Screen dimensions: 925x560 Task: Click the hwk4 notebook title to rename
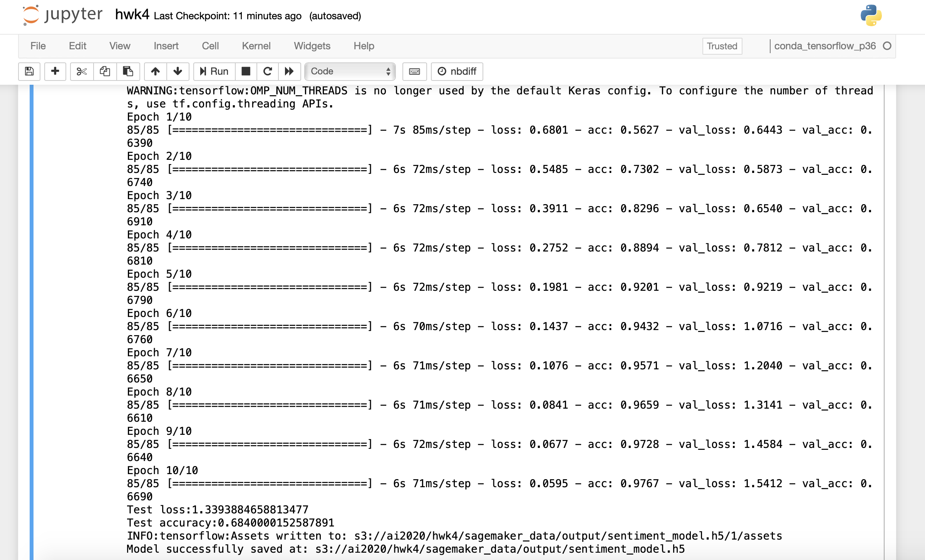click(132, 15)
